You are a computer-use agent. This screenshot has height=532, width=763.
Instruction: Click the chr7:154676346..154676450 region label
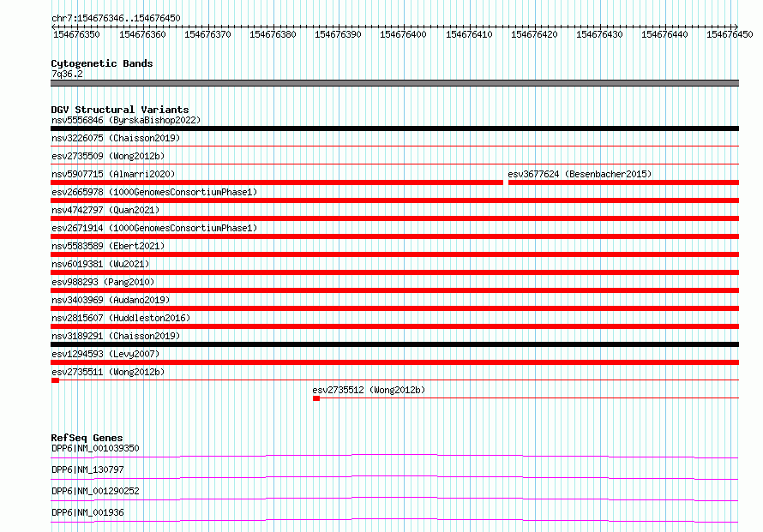point(116,18)
